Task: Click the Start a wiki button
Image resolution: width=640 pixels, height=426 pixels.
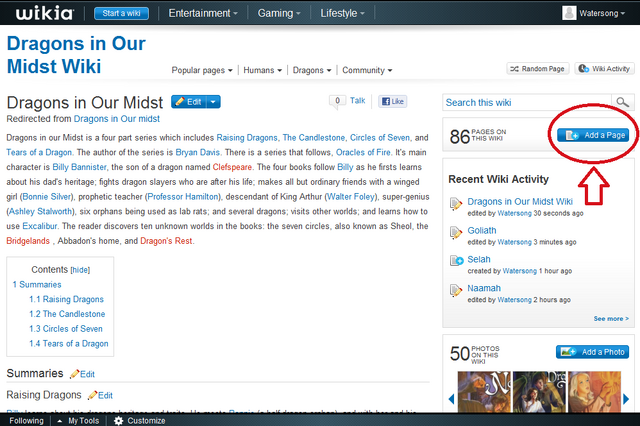Action: tap(121, 13)
